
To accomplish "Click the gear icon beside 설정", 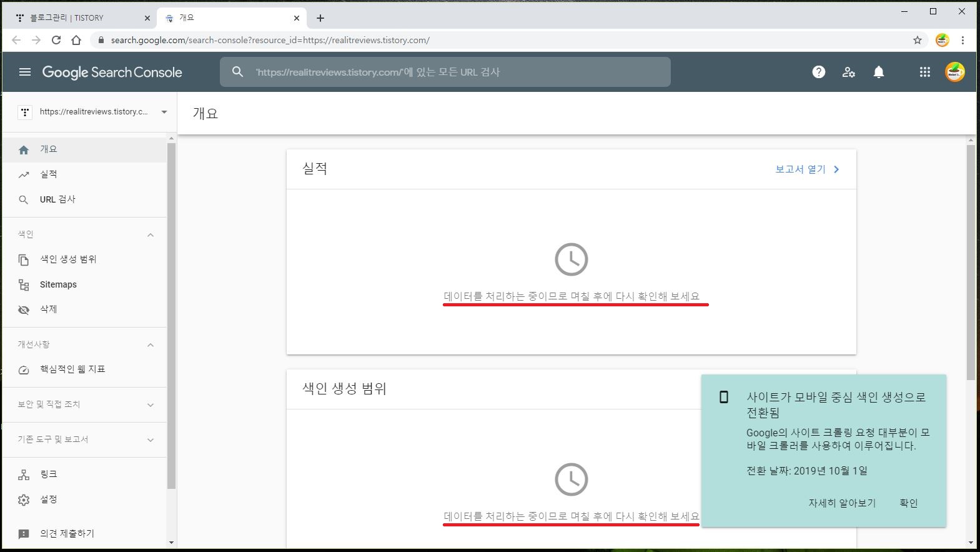I will coord(24,499).
